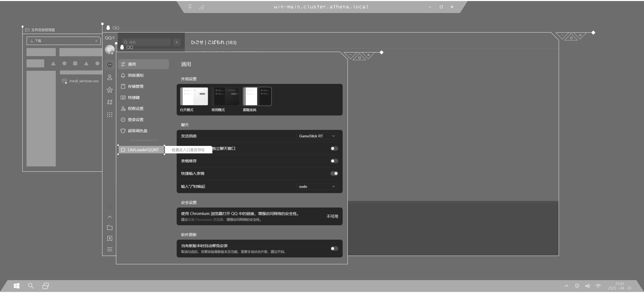The height and width of the screenshot is (293, 644).
Task: Open the favorites star icon in QQ sidebar
Action: click(x=109, y=90)
